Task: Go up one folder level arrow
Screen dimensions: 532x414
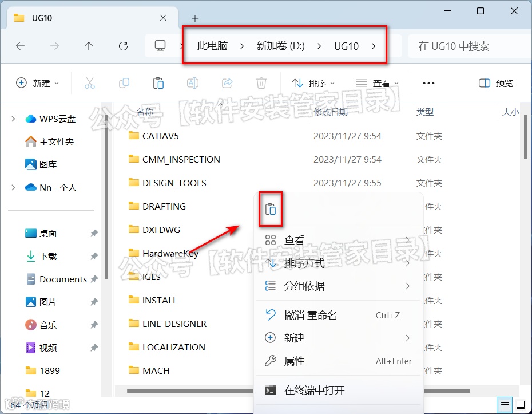Action: point(89,46)
